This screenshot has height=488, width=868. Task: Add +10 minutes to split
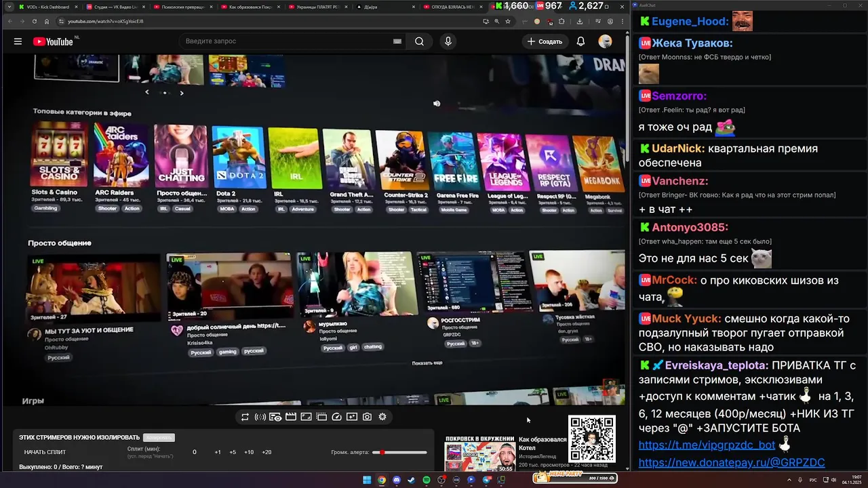pyautogui.click(x=249, y=452)
